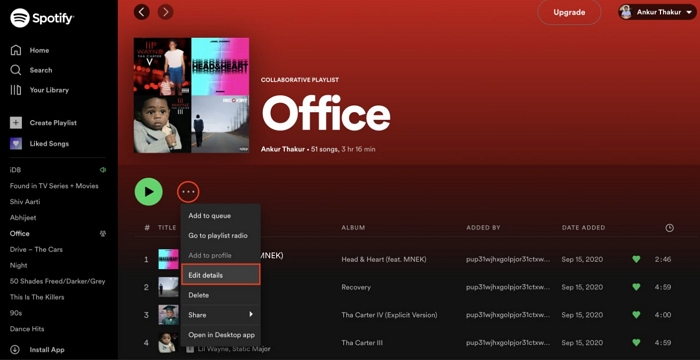The image size is (700, 360).
Task: Select Add to profile
Action: tap(221, 255)
